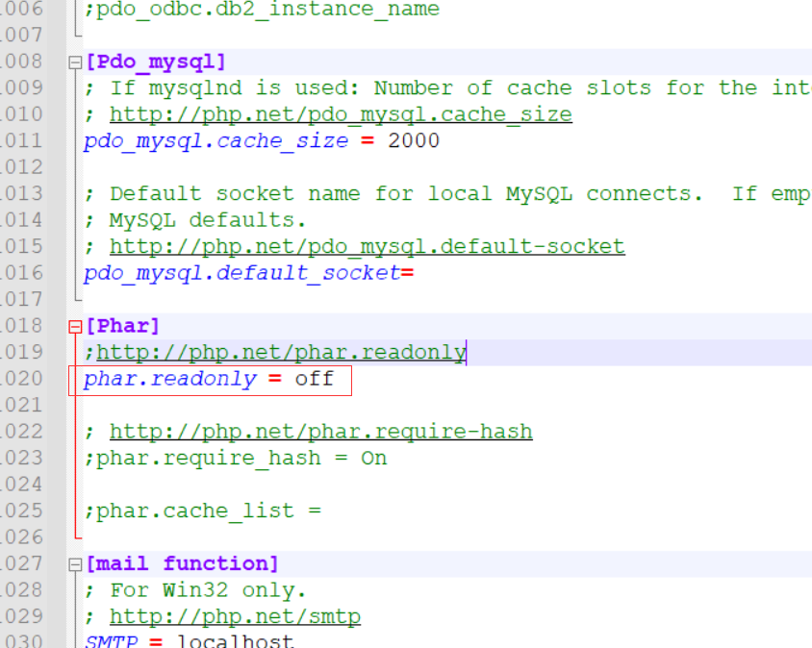This screenshot has width=812, height=648.
Task: Click the ;pdo_odbc.db2_instance_name comment line
Action: pyautogui.click(x=261, y=10)
